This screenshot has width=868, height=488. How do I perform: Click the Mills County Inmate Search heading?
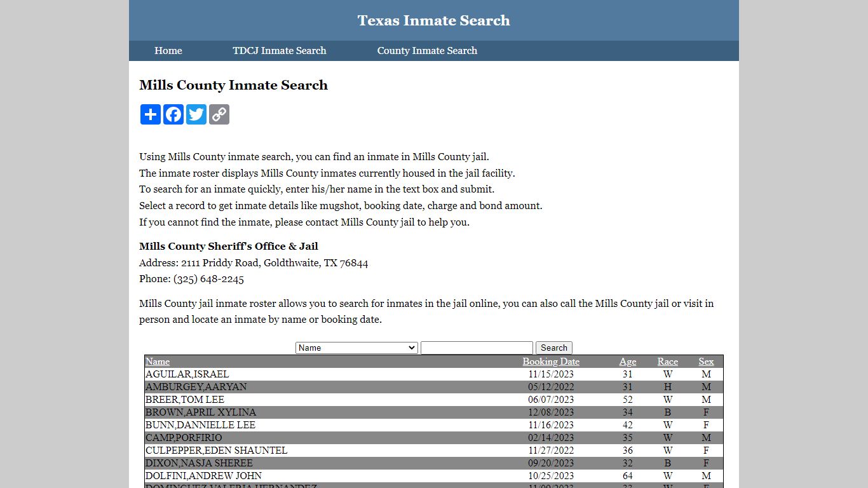[x=234, y=85]
